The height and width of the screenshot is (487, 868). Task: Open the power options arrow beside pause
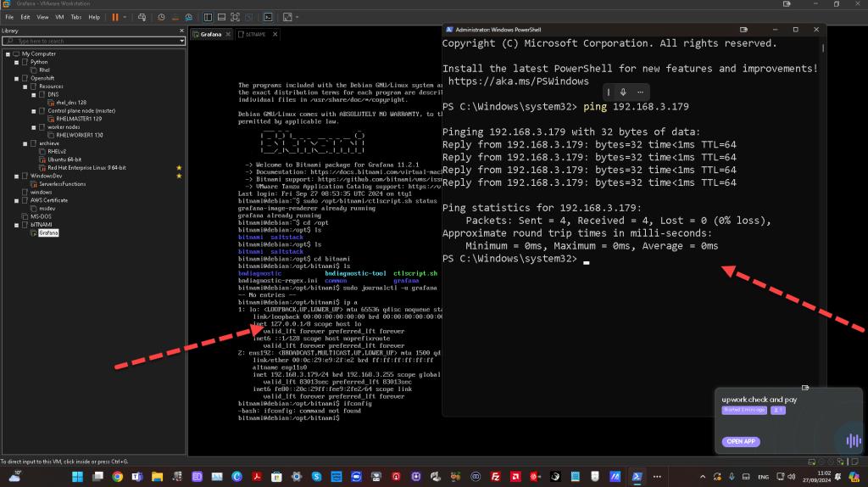pos(125,17)
